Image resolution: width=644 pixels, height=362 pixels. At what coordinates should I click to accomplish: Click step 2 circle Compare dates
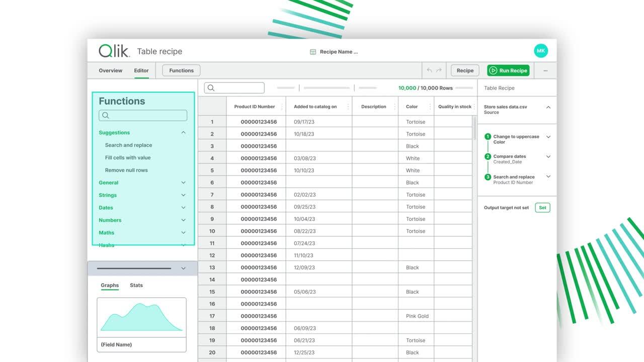[488, 157]
